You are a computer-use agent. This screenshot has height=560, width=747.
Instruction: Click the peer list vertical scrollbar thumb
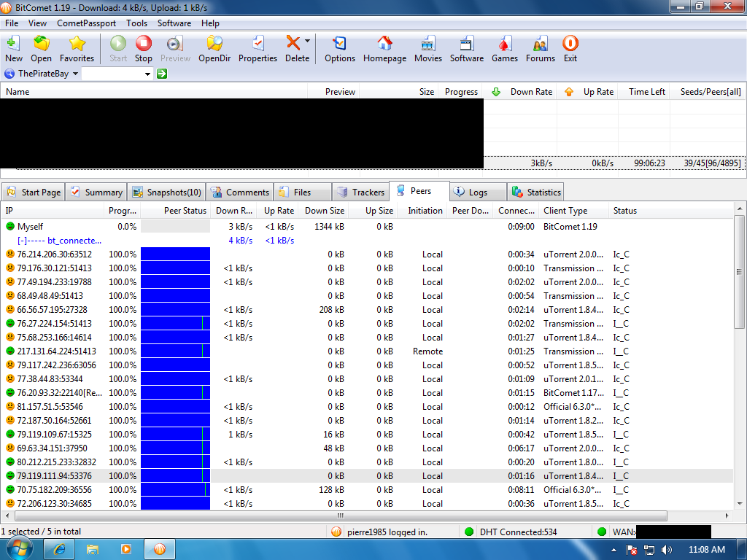pyautogui.click(x=740, y=271)
